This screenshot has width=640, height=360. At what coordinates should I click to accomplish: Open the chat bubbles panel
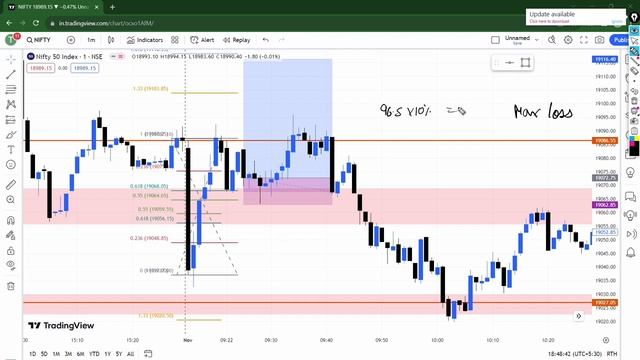631,198
